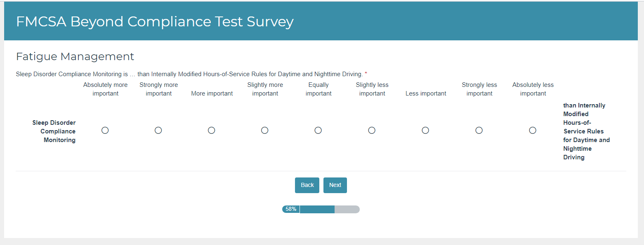644x245 pixels.
Task: Choose 'Slightly less important' radio option
Action: pos(372,130)
